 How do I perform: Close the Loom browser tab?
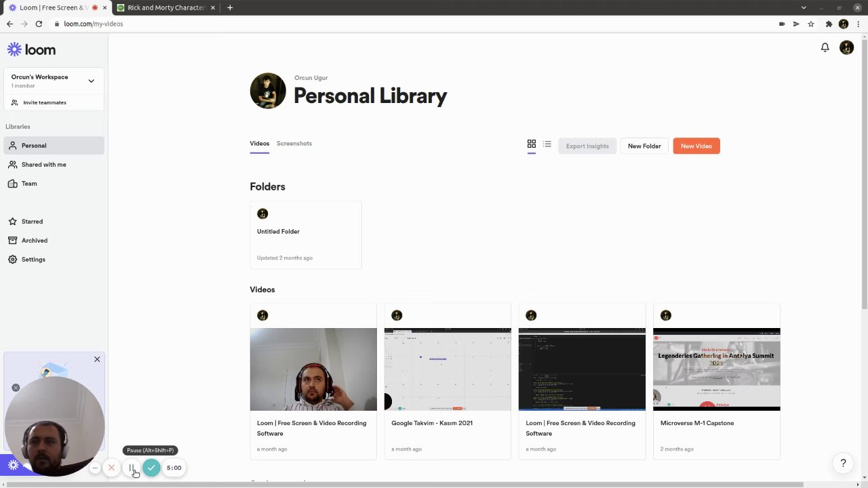pos(104,7)
